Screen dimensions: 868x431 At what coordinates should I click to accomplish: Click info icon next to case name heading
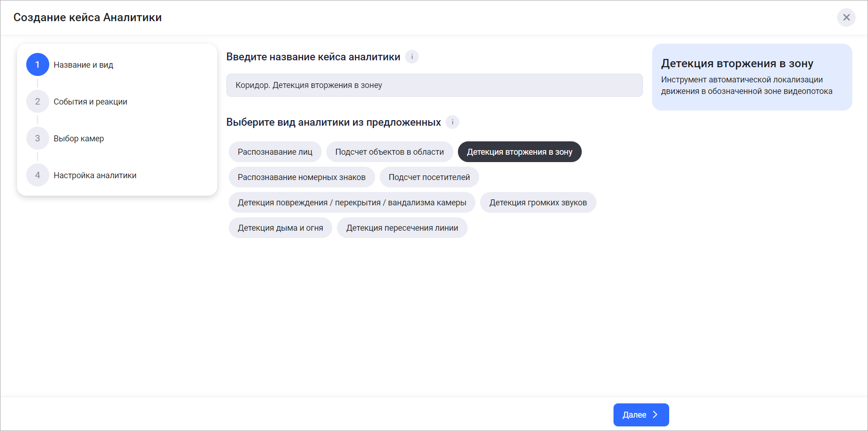click(x=412, y=57)
